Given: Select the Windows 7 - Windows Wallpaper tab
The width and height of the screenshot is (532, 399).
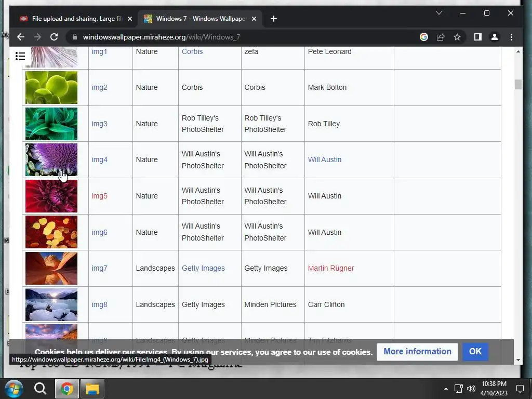Looking at the screenshot, I should coord(200,19).
